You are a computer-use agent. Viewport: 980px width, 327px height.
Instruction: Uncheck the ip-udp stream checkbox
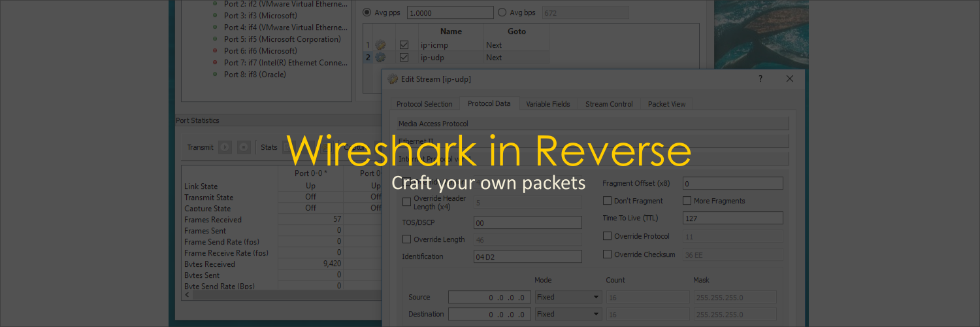click(x=404, y=58)
